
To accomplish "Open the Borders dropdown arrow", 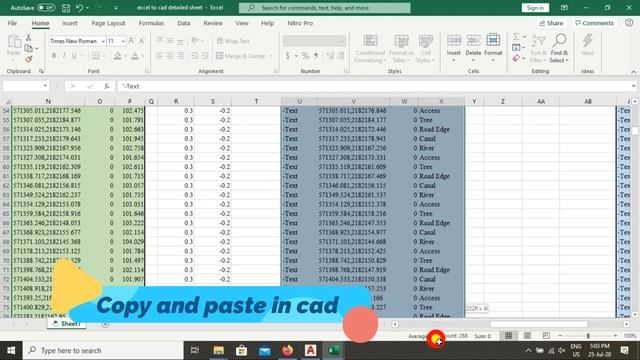I will point(104,56).
